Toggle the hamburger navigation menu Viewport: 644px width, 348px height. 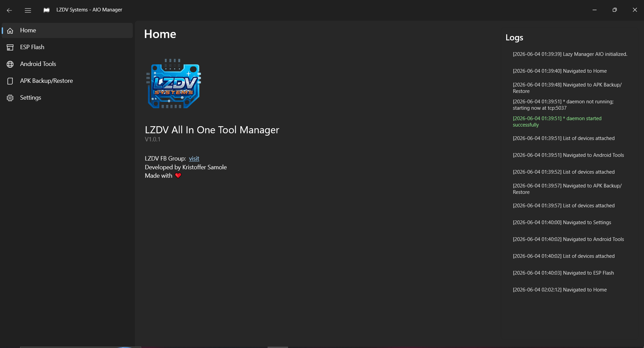(28, 10)
